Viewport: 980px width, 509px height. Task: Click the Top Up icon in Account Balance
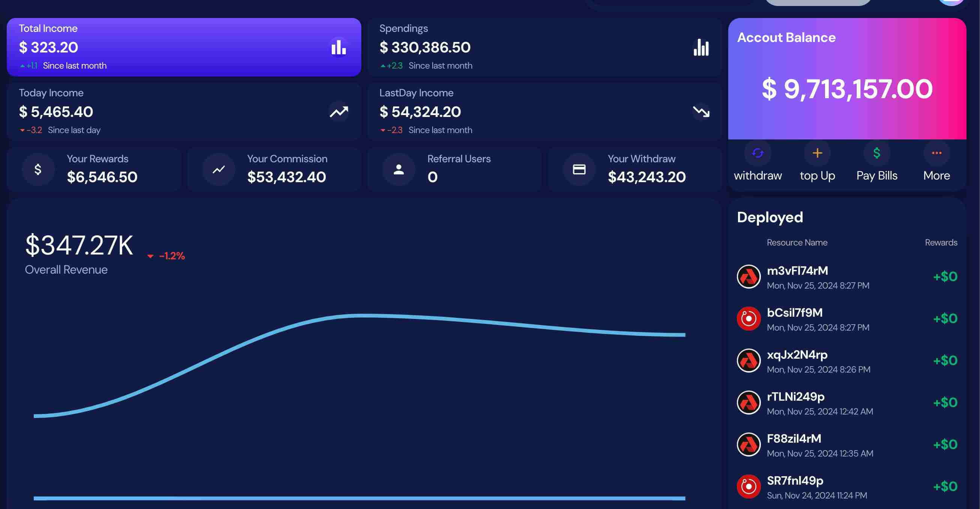point(817,153)
